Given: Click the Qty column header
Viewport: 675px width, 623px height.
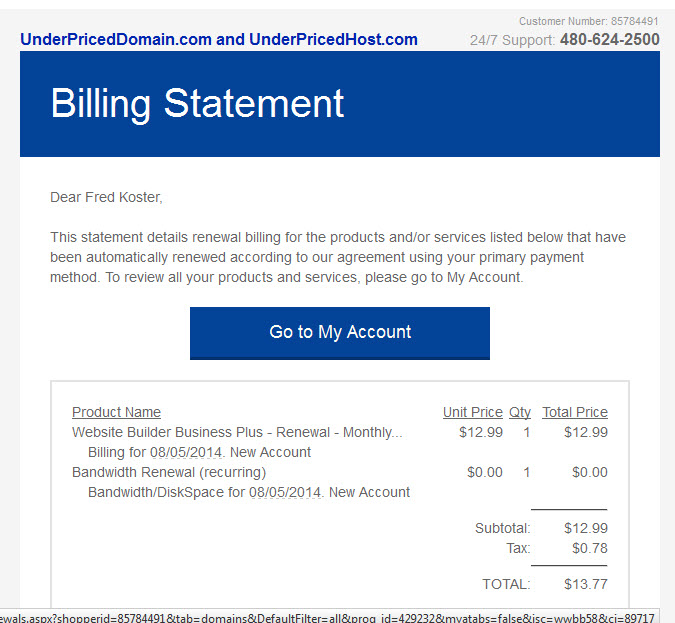Looking at the screenshot, I should click(520, 412).
